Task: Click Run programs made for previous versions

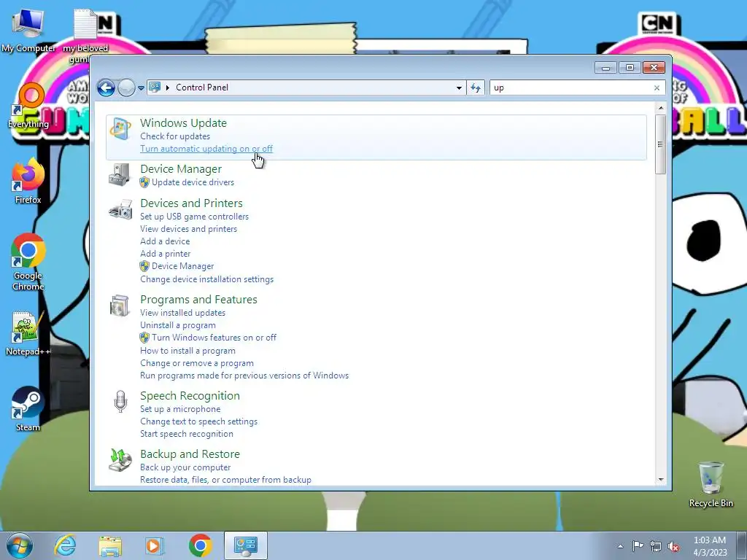Action: click(x=244, y=376)
